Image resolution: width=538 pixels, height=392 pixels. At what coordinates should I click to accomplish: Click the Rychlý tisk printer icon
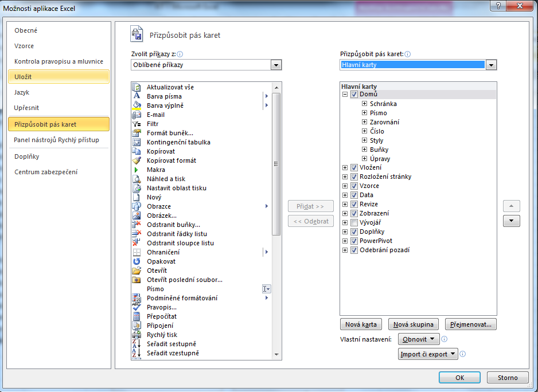[137, 335]
